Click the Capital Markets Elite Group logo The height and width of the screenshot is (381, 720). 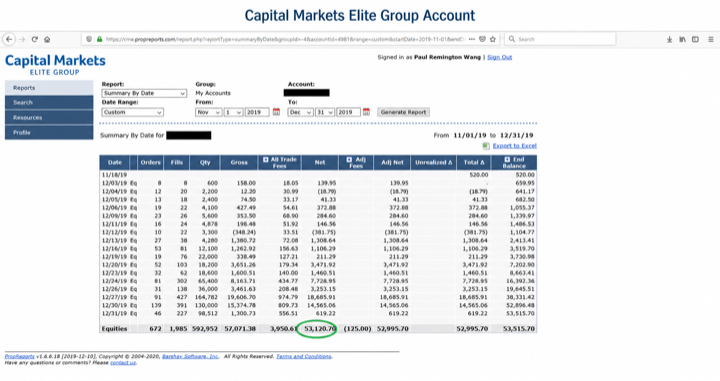point(55,64)
